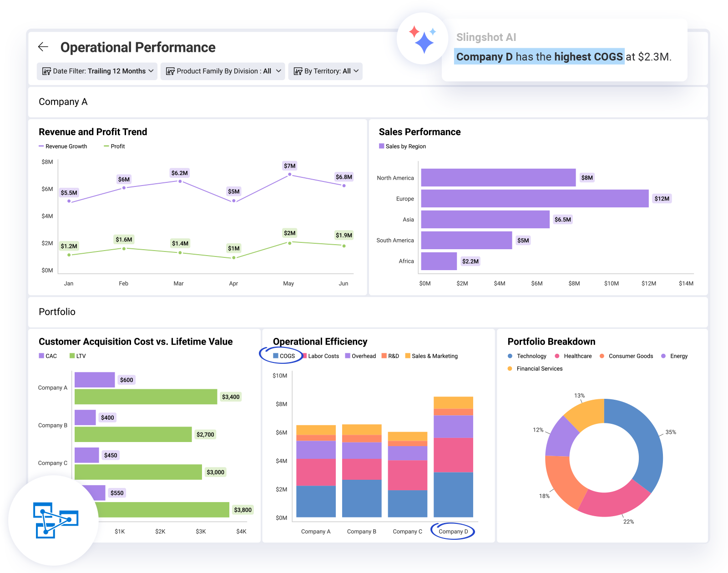Toggle the Profit legend series
728x573 pixels.
[x=114, y=146]
